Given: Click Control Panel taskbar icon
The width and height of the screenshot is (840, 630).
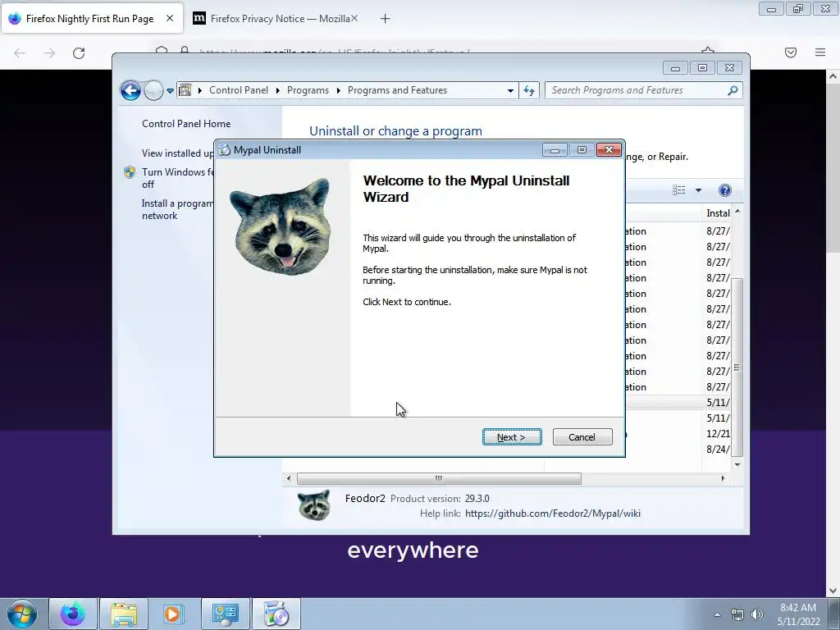Looking at the screenshot, I should click(x=225, y=614).
